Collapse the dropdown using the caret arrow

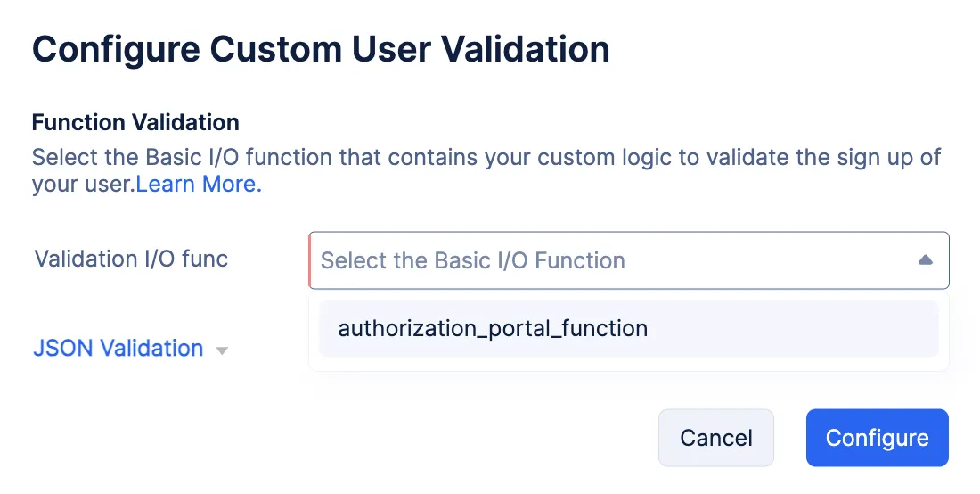click(x=925, y=260)
